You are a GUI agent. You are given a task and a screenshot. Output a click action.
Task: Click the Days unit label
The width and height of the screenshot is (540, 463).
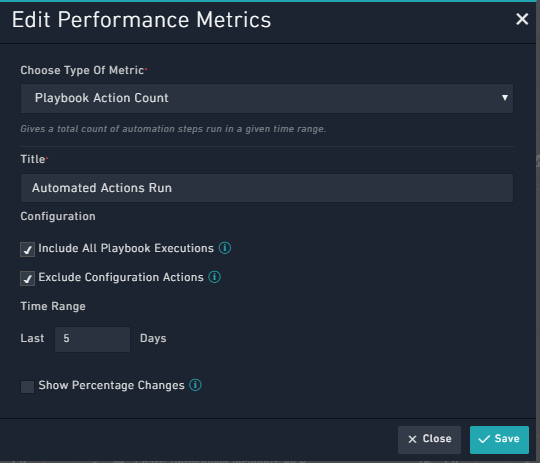point(153,339)
